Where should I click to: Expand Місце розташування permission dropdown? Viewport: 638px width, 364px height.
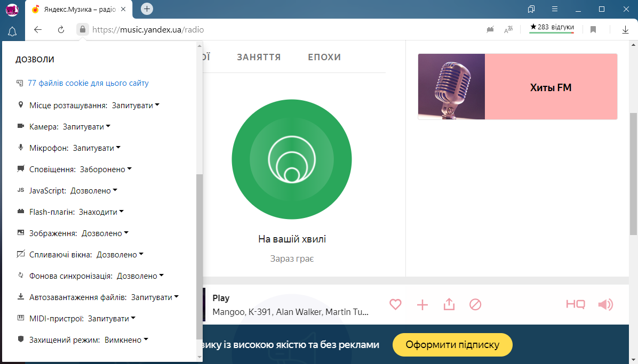pyautogui.click(x=135, y=106)
